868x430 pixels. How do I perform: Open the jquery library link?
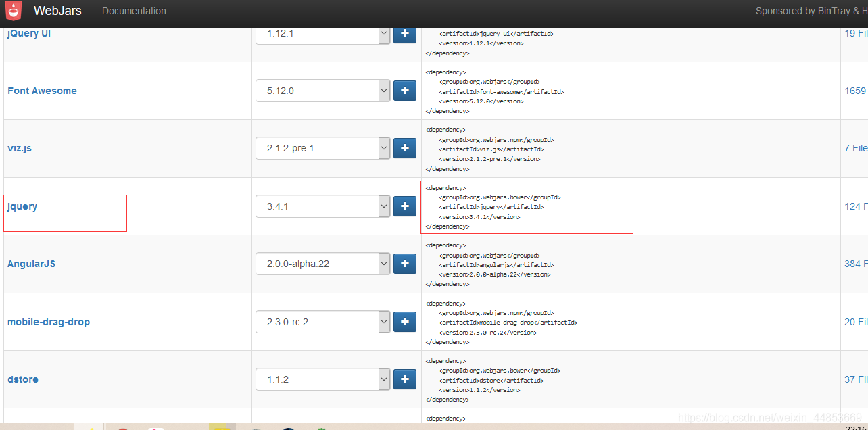coord(22,206)
